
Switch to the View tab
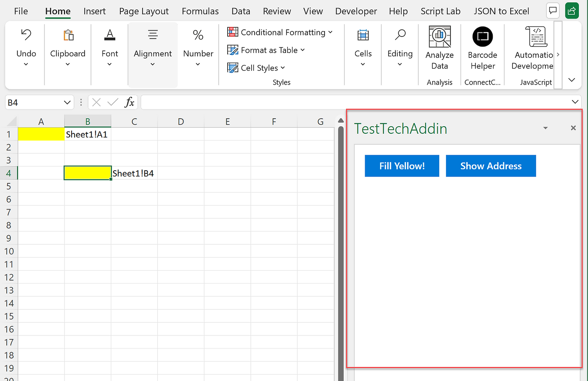(x=313, y=11)
